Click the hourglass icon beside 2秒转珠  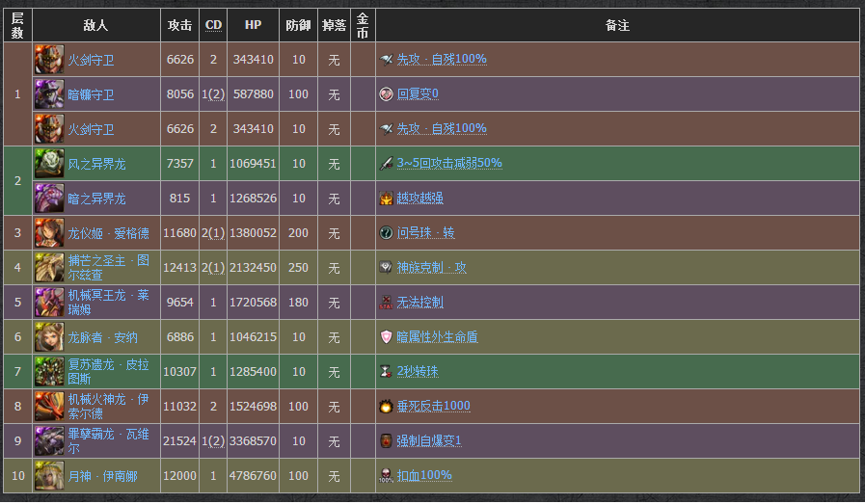tap(387, 372)
